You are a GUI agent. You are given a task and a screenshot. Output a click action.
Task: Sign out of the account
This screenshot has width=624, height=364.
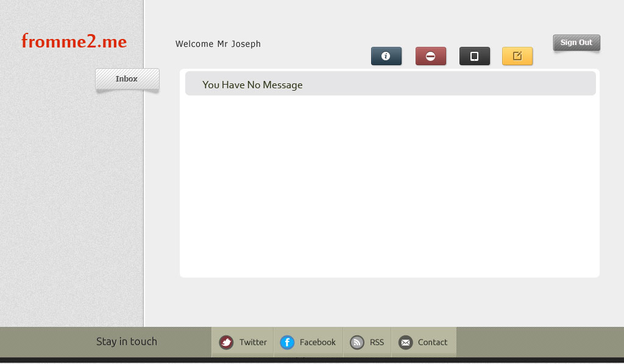click(x=576, y=43)
